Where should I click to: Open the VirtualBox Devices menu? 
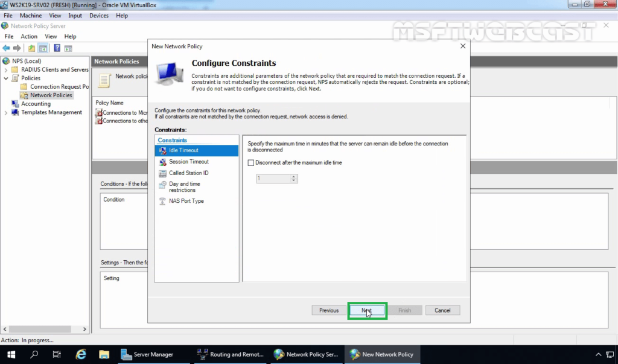pyautogui.click(x=99, y=15)
